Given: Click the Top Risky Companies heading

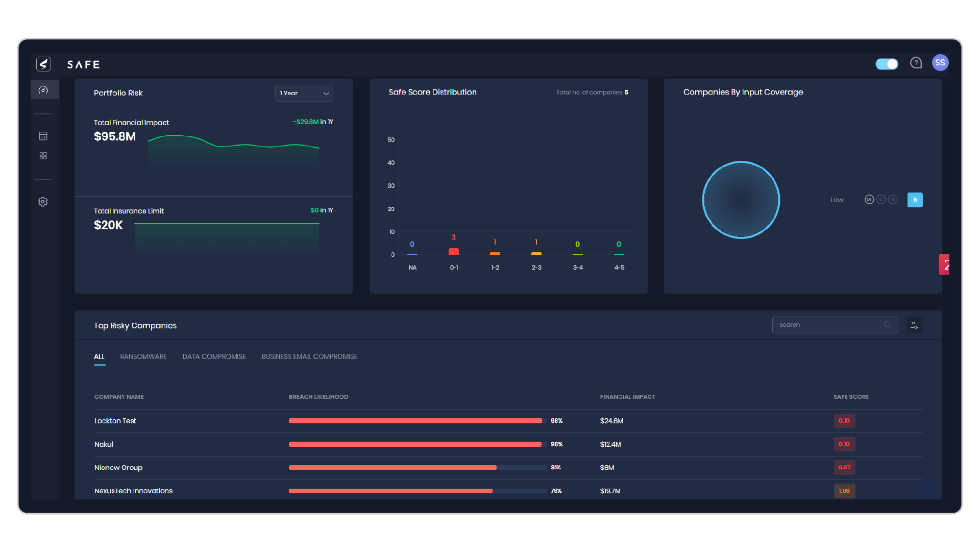Looking at the screenshot, I should (x=135, y=325).
